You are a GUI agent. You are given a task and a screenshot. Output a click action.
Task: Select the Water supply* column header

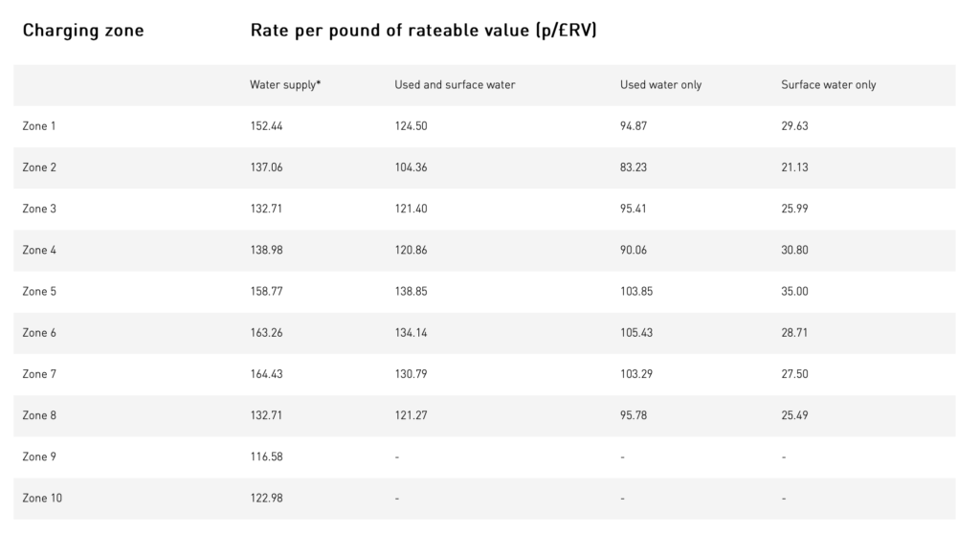coord(285,85)
